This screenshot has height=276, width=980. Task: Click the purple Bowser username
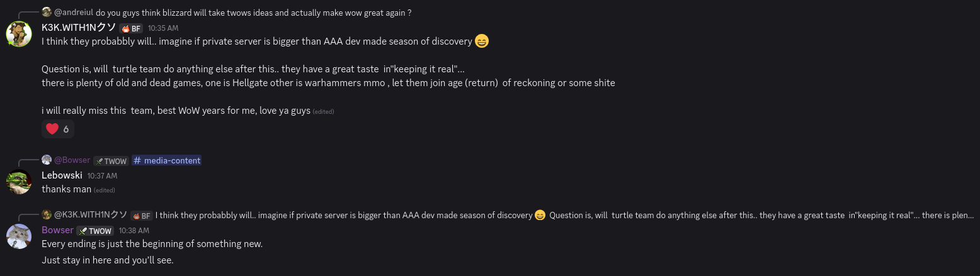pos(57,230)
